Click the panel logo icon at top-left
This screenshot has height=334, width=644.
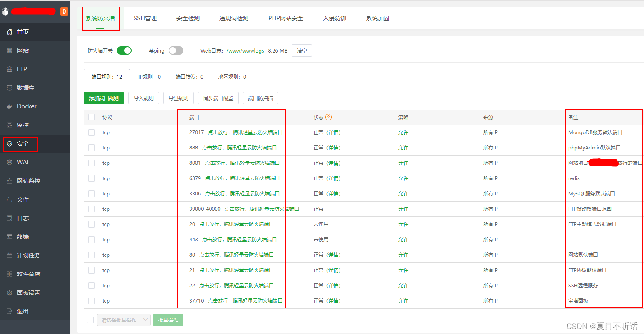(x=5, y=12)
